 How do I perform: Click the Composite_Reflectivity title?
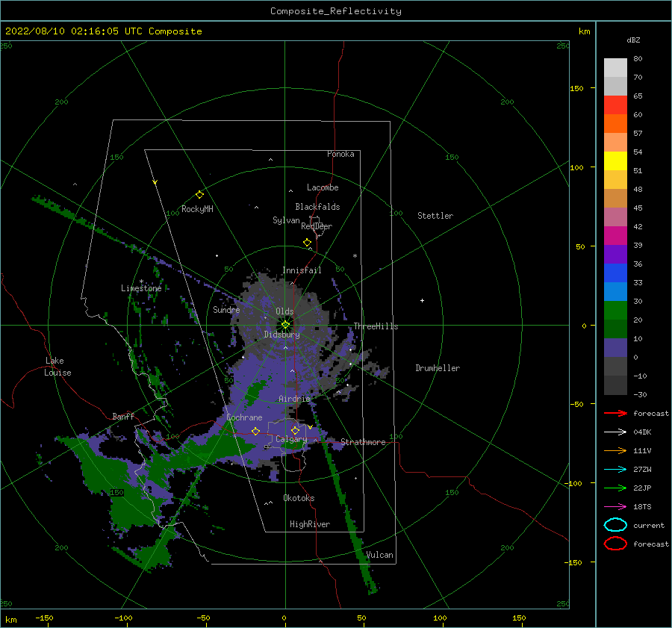pyautogui.click(x=336, y=11)
